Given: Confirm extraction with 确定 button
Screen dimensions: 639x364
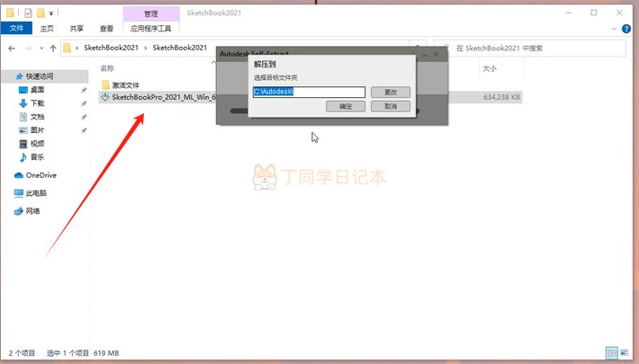Looking at the screenshot, I should (x=346, y=106).
